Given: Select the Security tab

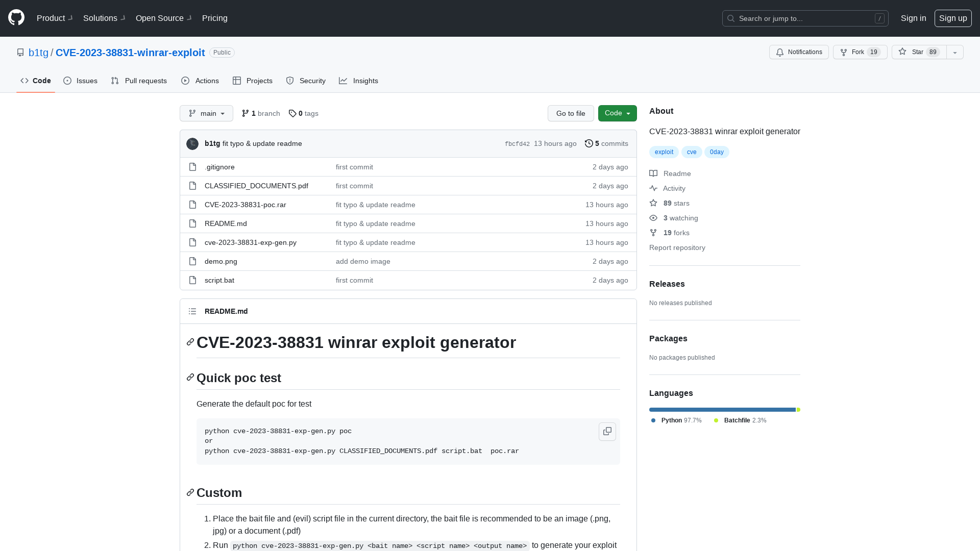Looking at the screenshot, I should tap(306, 81).
